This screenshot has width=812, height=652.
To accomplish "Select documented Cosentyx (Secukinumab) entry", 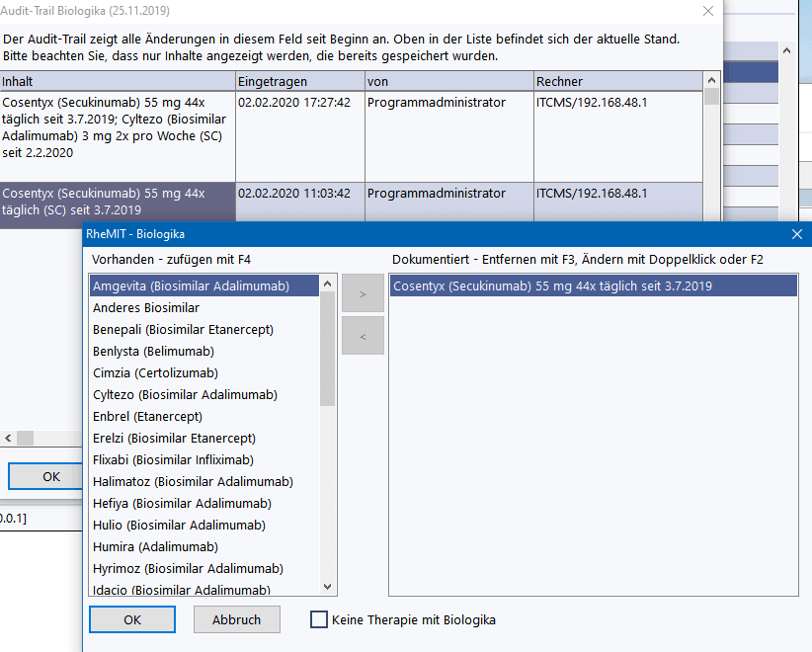I will tap(552, 286).
